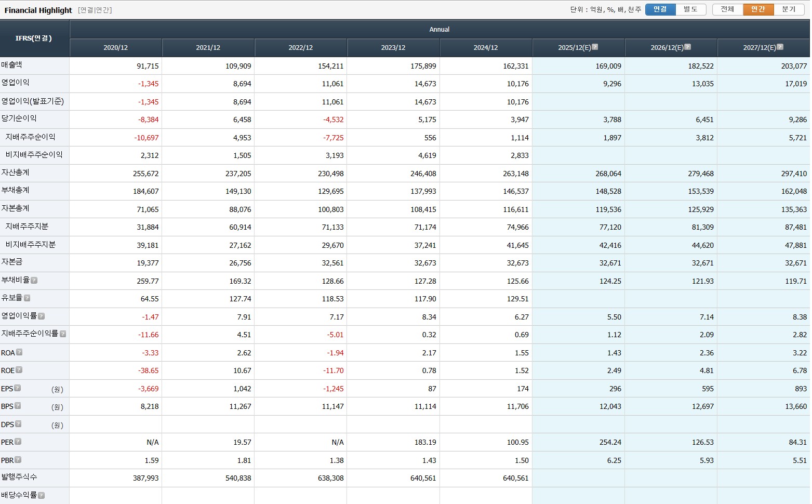The height and width of the screenshot is (504, 812).
Task: Select the Annual header cell
Action: click(440, 29)
